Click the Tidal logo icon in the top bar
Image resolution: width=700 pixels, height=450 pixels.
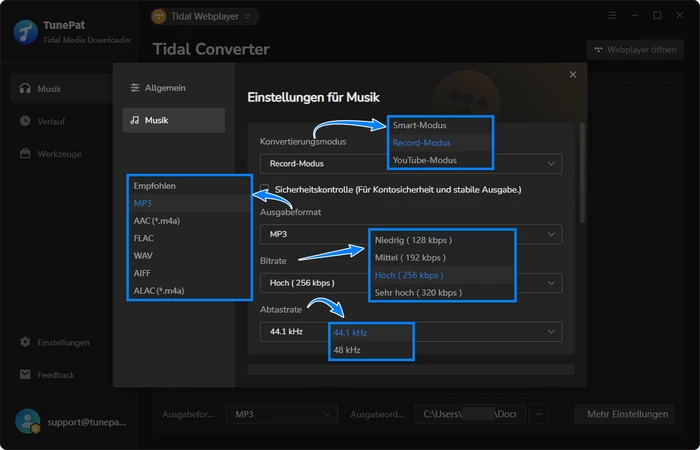point(158,17)
